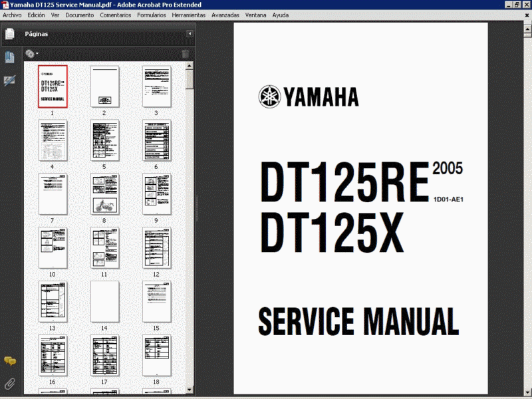Delete selected pages with the trash icon
532x399 pixels.
(x=186, y=54)
